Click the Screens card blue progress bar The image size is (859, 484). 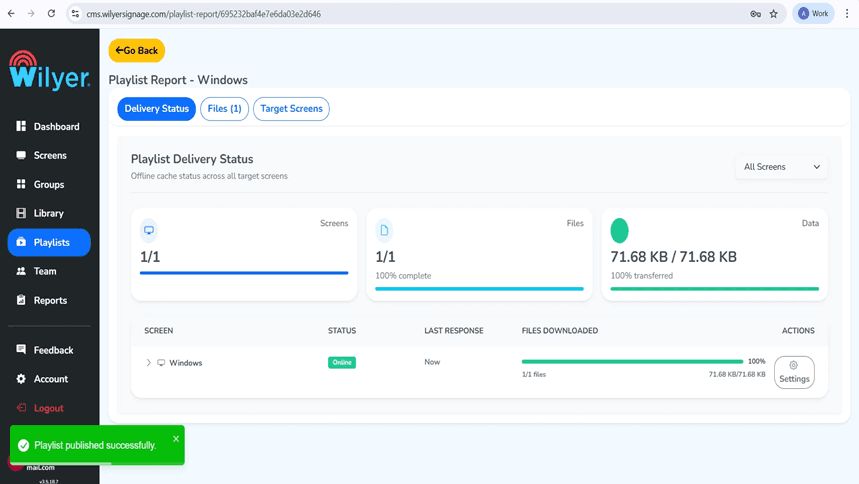244,272
